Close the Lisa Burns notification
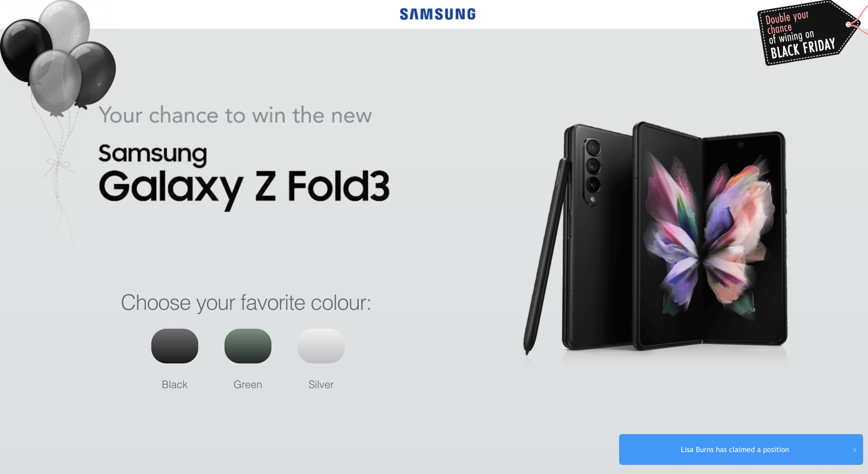 (855, 450)
